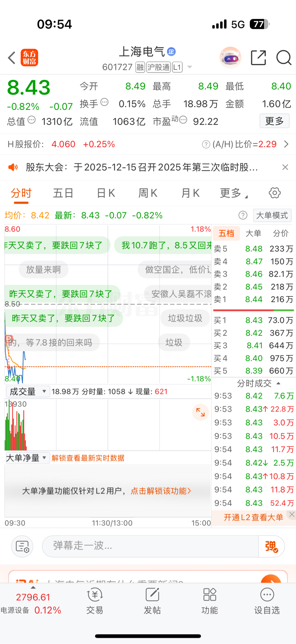Switch to the 周K tab

click(148, 193)
